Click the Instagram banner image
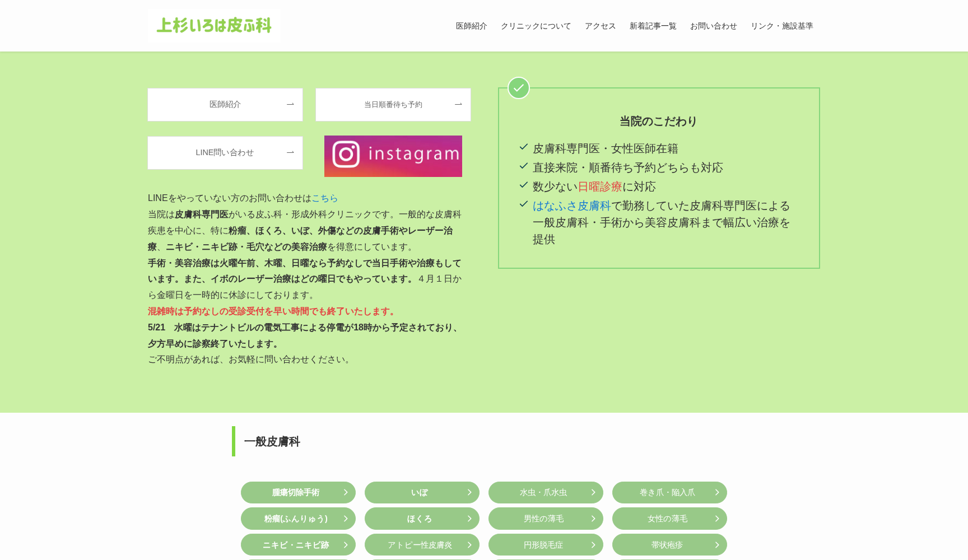968x560 pixels. coord(393,156)
